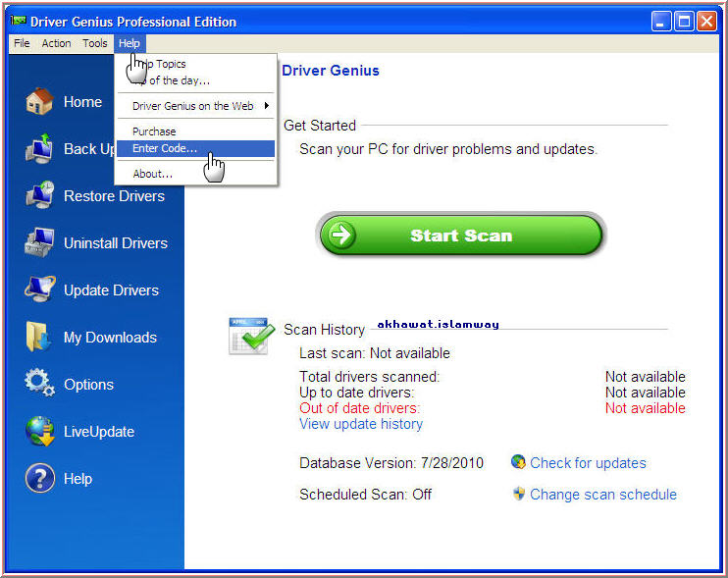Screen dimensions: 728x578
Task: Click the Check for updates link
Action: [588, 463]
